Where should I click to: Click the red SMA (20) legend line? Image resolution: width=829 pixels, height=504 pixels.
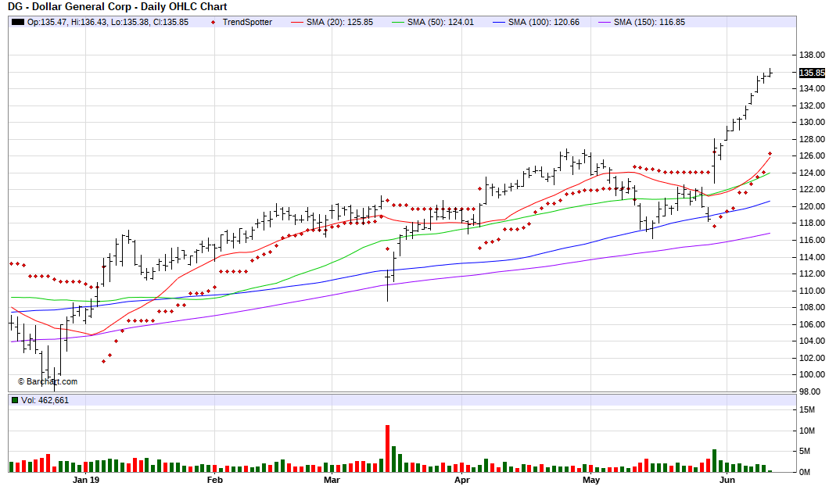[297, 22]
